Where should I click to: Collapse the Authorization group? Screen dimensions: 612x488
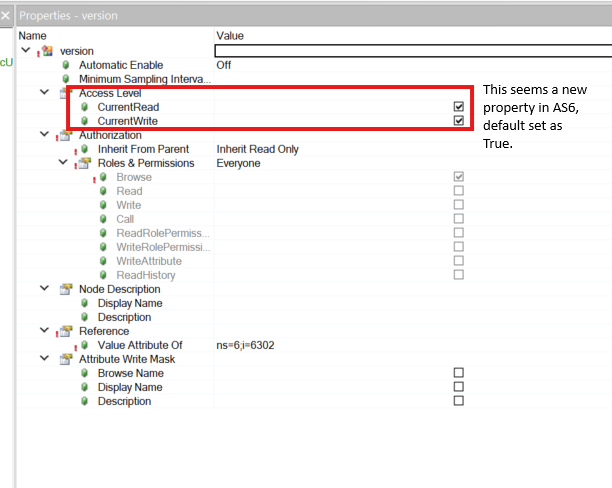pyautogui.click(x=44, y=134)
